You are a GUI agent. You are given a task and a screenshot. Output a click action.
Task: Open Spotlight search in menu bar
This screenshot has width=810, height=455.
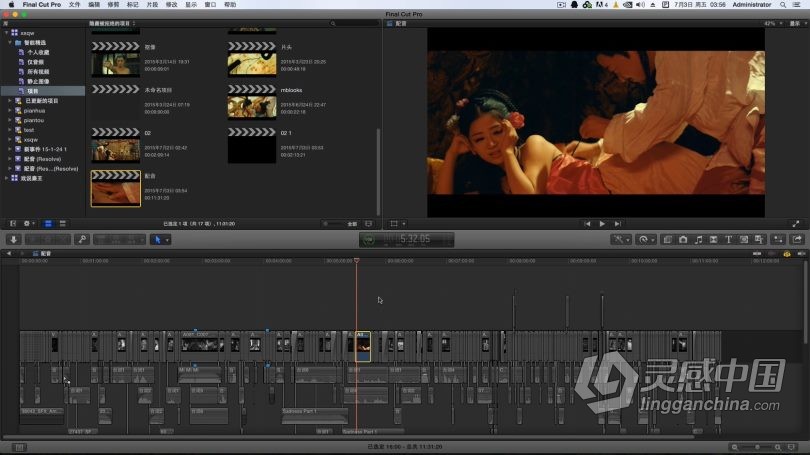783,5
